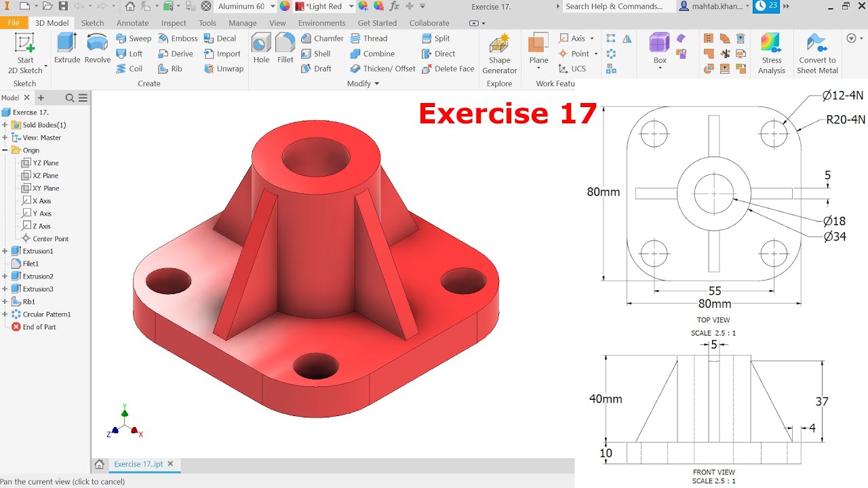Expand Sold Bodies(1) node
The image size is (868, 488).
click(x=5, y=125)
